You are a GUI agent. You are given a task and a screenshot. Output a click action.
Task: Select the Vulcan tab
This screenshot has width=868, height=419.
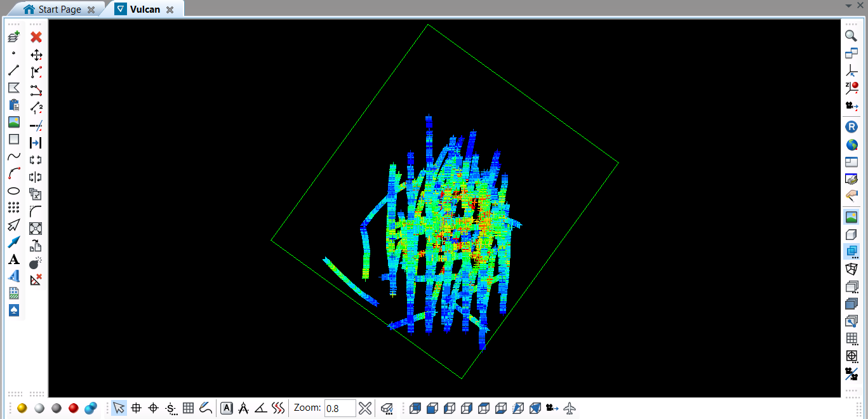145,10
